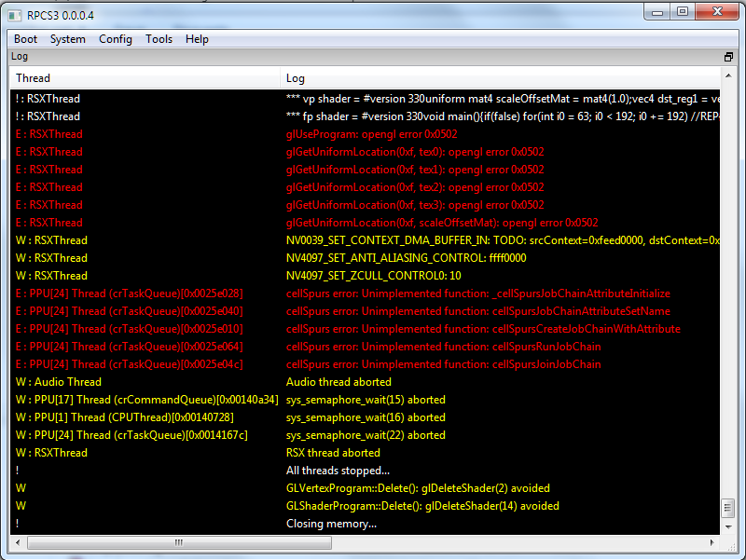746x560 pixels.
Task: Open the Help menu
Action: (x=197, y=39)
